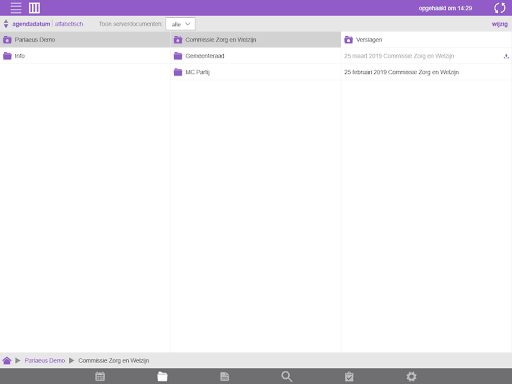Viewport: 512px width, 384px height.
Task: Open the calendar icon in bottom bar
Action: pyautogui.click(x=100, y=377)
